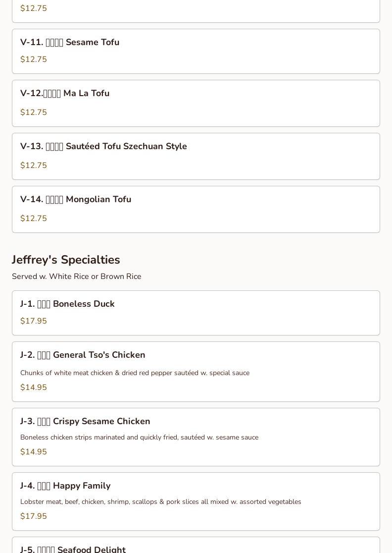Screen dimensions: 392x553
Task: Click the Crispy Sesame Chicken description line
Action: tap(139, 438)
